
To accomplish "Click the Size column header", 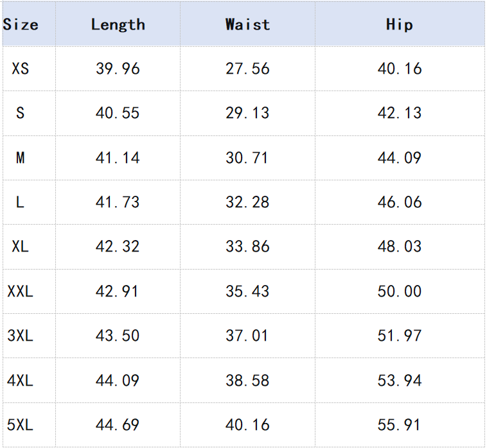I will coord(21,25).
